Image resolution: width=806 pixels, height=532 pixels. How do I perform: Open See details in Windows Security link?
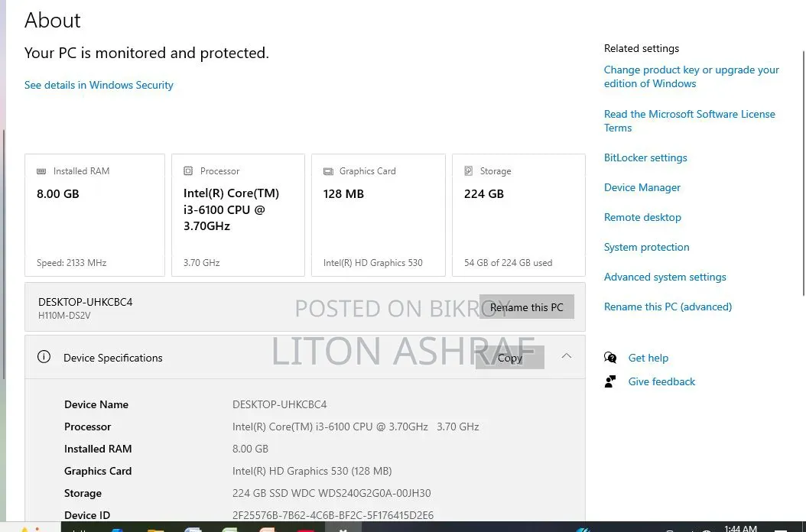(x=99, y=85)
